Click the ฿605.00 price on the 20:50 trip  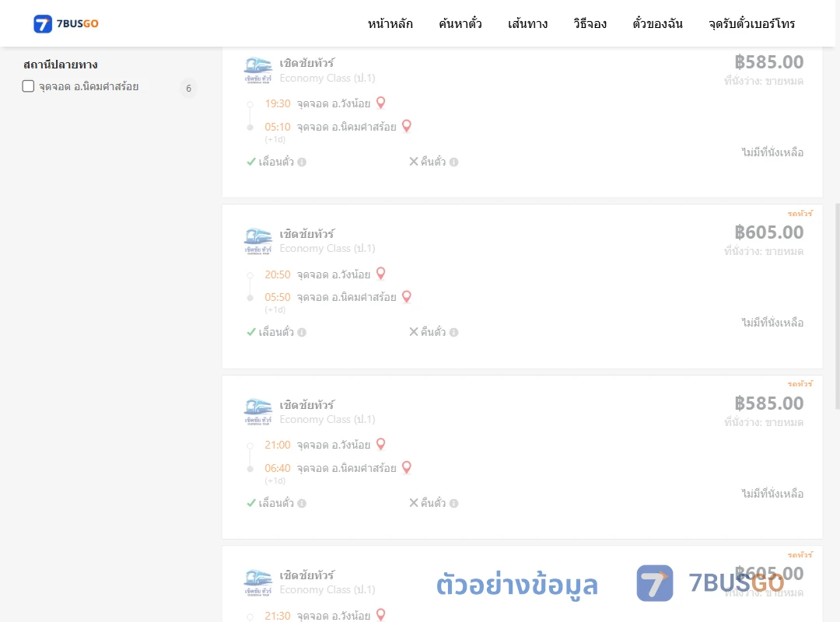[x=768, y=232]
